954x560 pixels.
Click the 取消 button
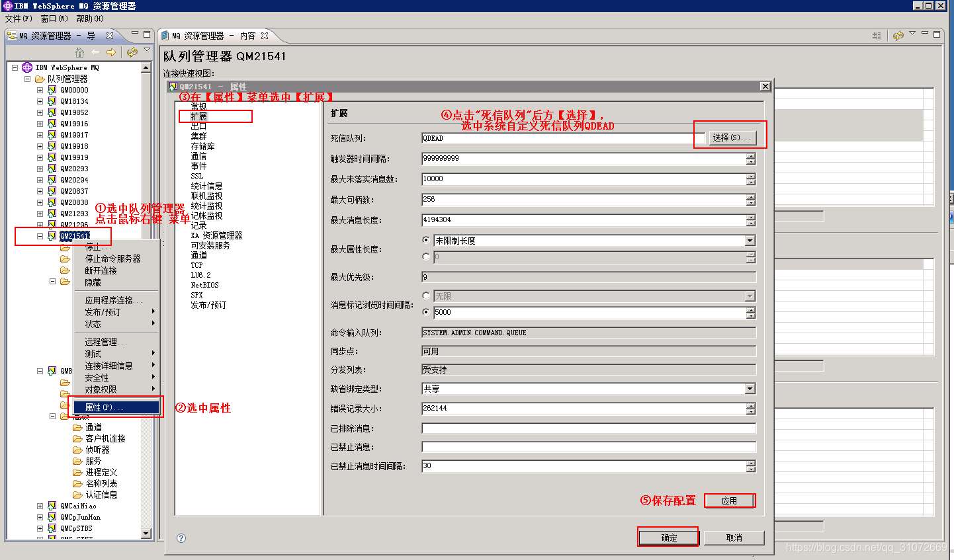[734, 538]
